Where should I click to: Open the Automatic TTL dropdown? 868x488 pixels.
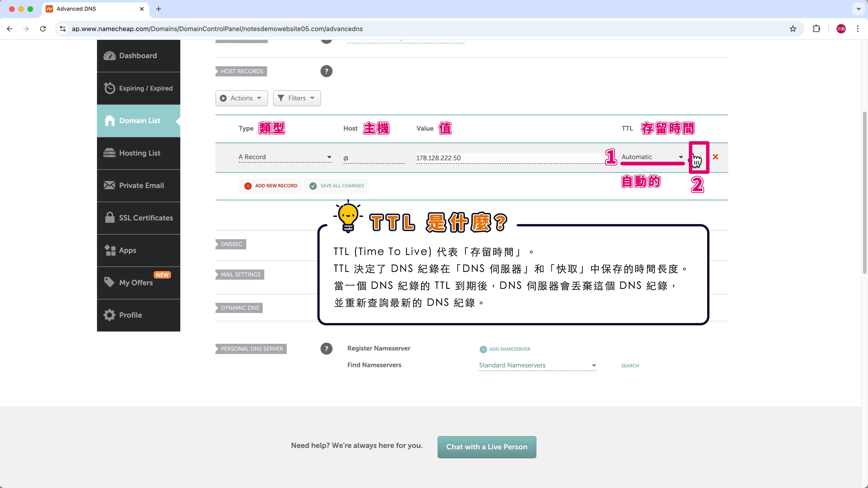point(652,157)
